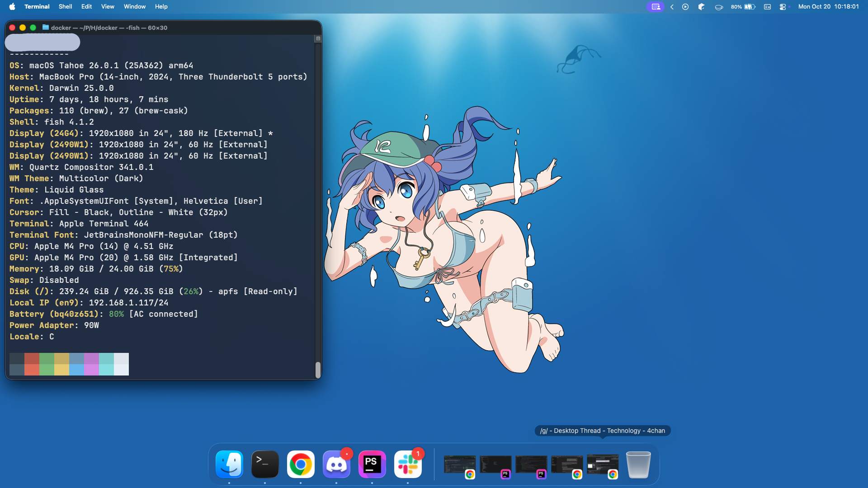This screenshot has height=488, width=868.
Task: Open Control Center in menu bar
Action: (783, 7)
